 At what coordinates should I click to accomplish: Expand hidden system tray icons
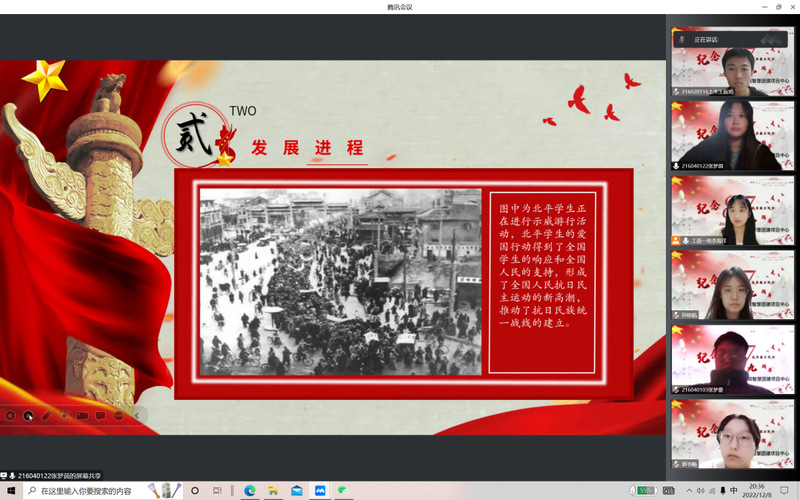coord(689,490)
